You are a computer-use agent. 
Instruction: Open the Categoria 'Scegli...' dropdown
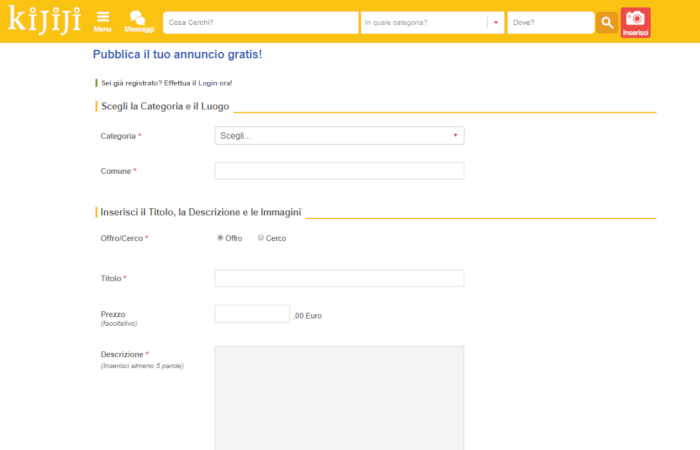[339, 136]
